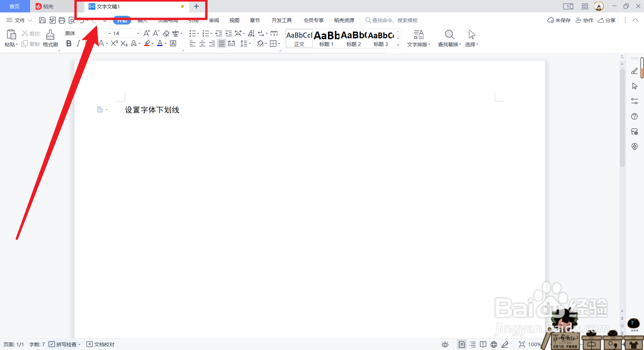
Task: Switch to the 章节 (Chapter) tab
Action: [x=255, y=20]
